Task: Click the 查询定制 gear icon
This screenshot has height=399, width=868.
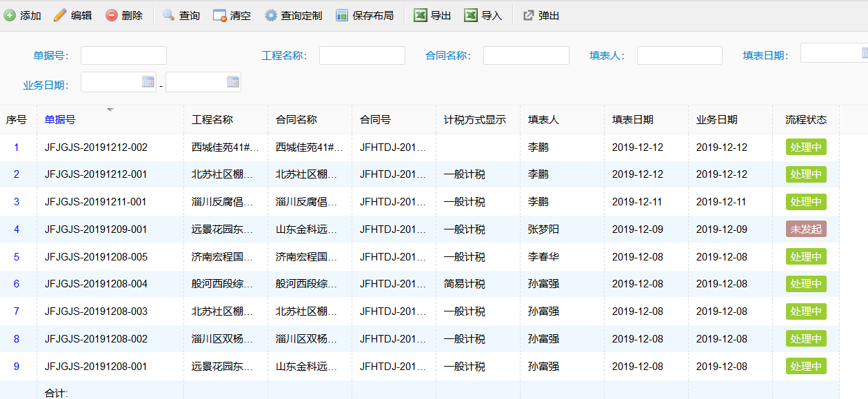Action: click(271, 15)
